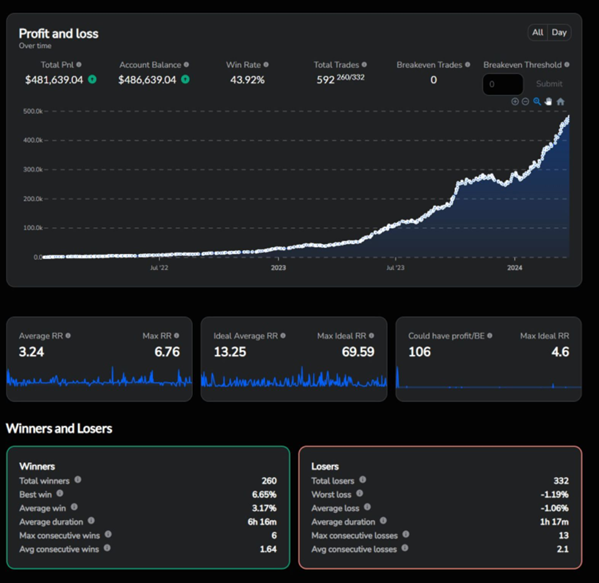Click info icon beside Could have profit/BE

click(x=490, y=335)
